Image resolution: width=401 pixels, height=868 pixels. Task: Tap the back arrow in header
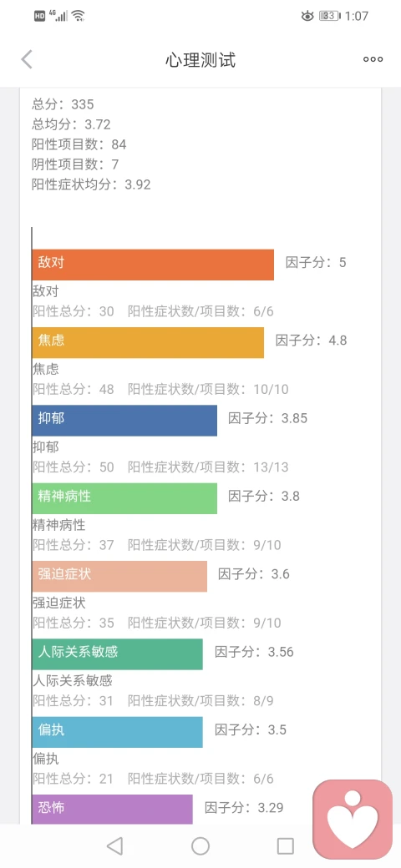coord(27,59)
